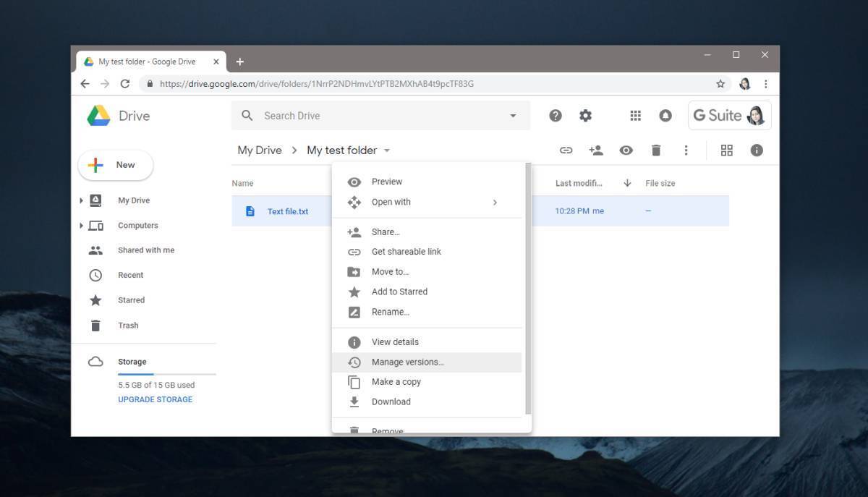Switch to list layout via view toggle
This screenshot has width=868, height=497.
(726, 150)
